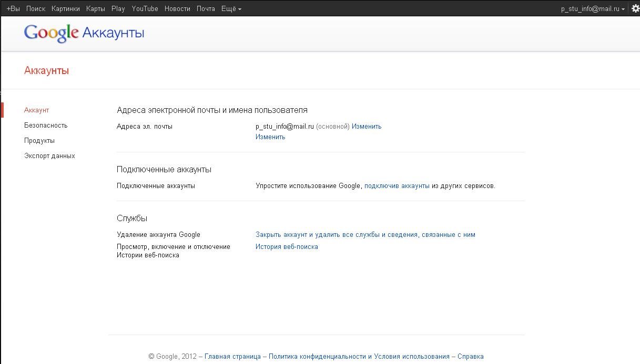Expand the Ещё dropdown menu
Screen dimensions: 640x364
[x=231, y=8]
